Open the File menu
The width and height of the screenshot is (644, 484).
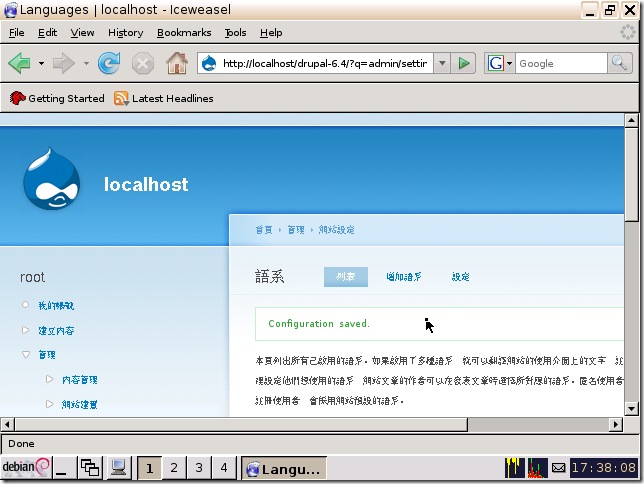click(16, 32)
